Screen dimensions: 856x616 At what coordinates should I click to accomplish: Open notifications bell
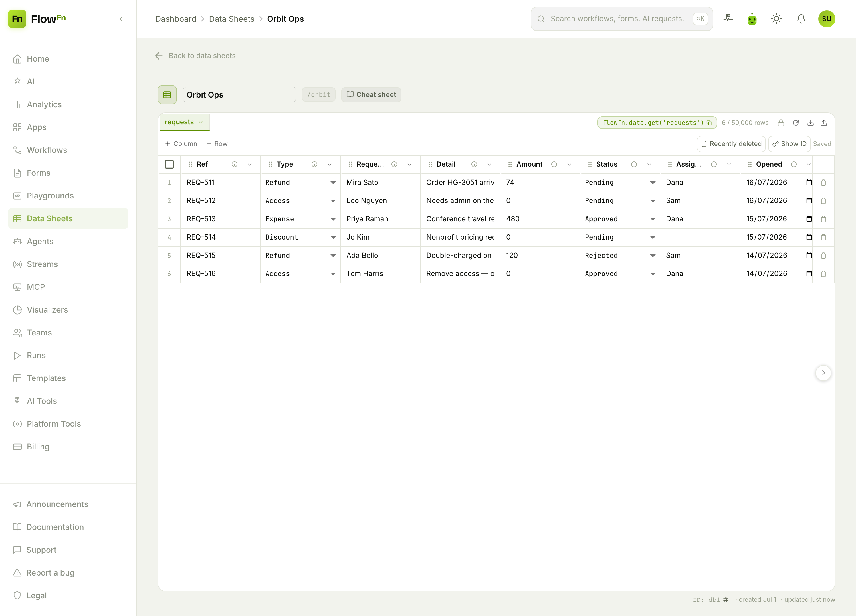tap(801, 19)
